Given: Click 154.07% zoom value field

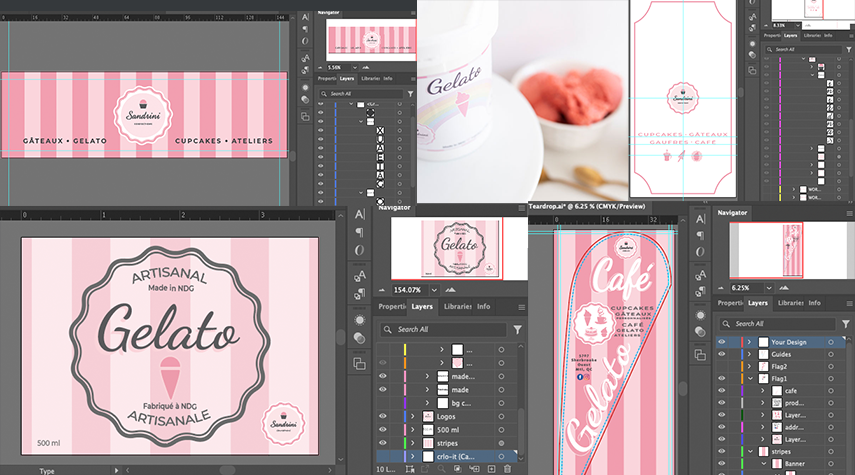Looking at the screenshot, I should [x=409, y=290].
